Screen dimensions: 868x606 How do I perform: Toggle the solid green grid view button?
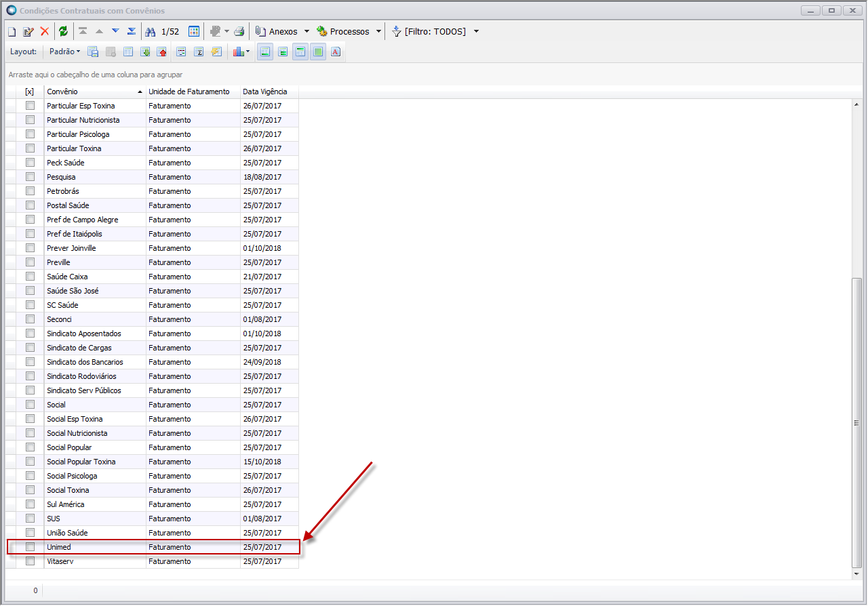click(318, 52)
